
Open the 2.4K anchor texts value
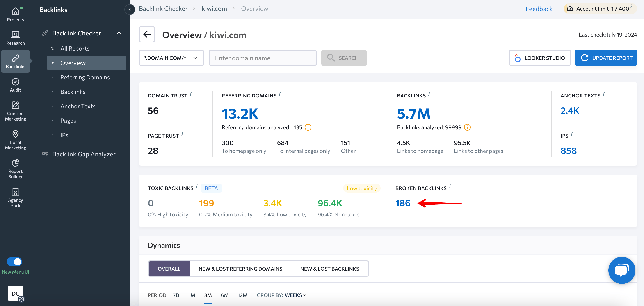(570, 110)
